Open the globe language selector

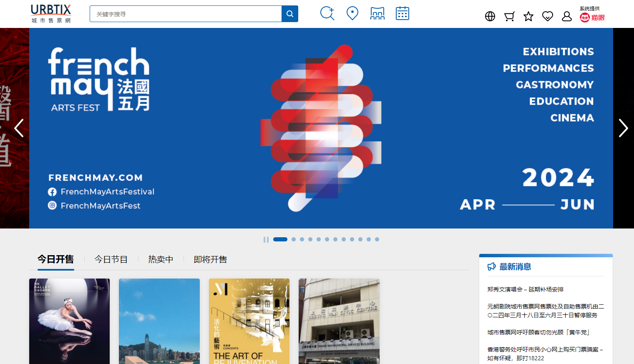[x=490, y=16]
